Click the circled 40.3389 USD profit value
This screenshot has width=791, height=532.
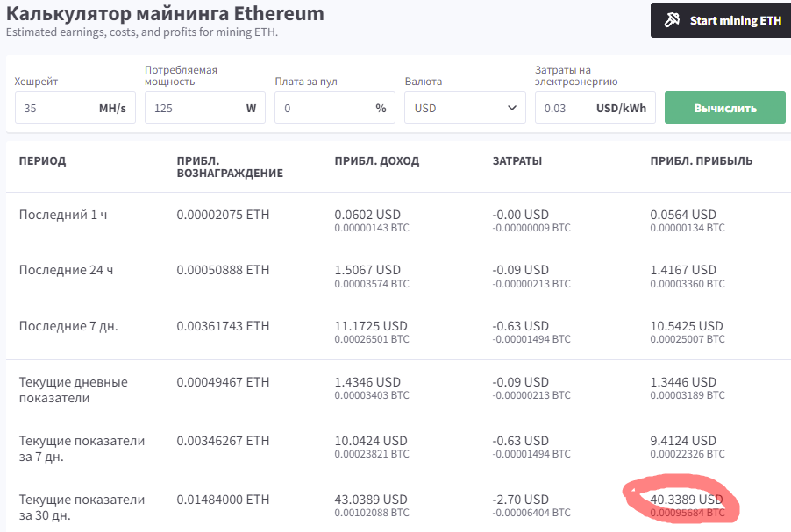[686, 500]
